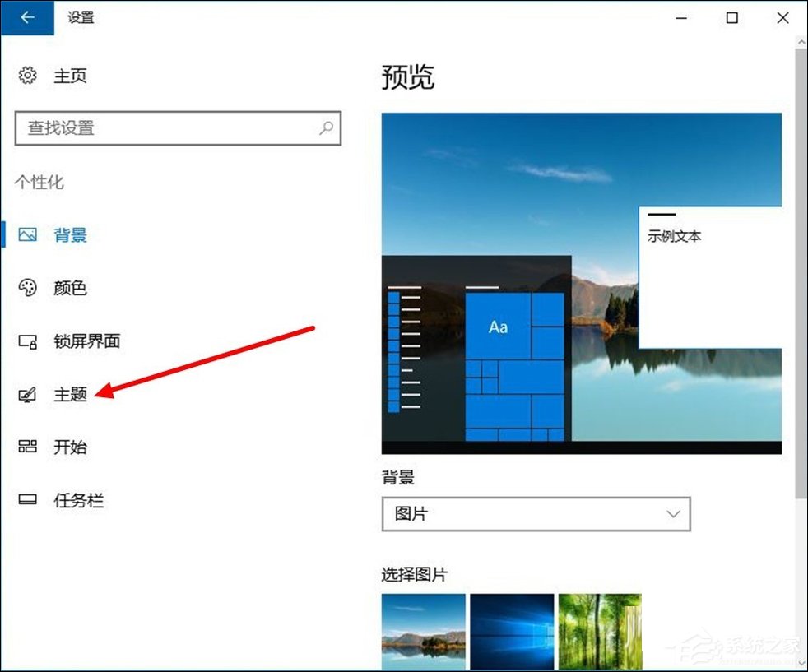The image size is (808, 672).
Task: Select the Windows logo wallpaper thumbnail
Action: click(512, 632)
